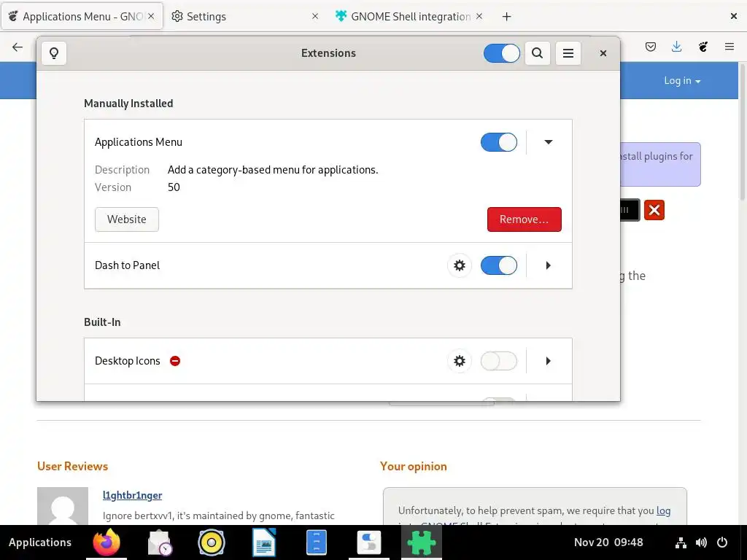Close the GNOME Shell integration tab
This screenshot has height=560, width=747.
pos(479,16)
